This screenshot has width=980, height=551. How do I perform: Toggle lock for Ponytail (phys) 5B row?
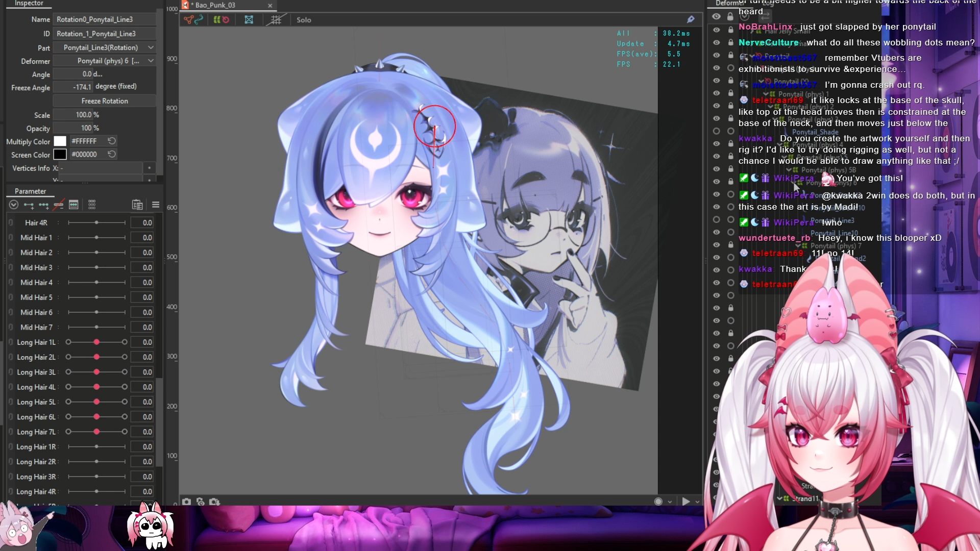point(731,169)
